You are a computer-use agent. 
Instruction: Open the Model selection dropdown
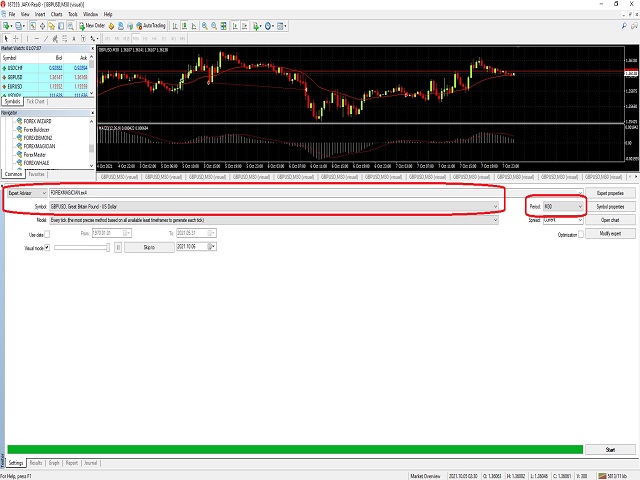(274, 220)
